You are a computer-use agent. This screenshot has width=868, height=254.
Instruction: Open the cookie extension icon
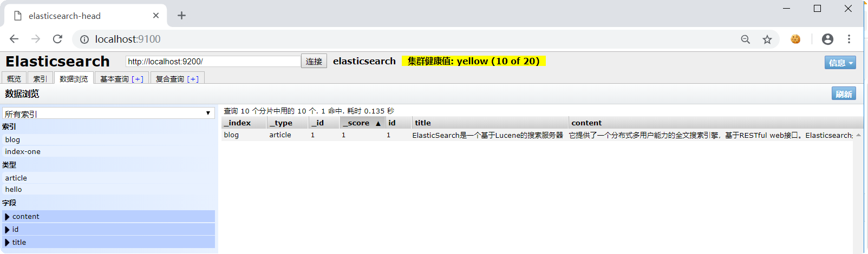(x=795, y=39)
